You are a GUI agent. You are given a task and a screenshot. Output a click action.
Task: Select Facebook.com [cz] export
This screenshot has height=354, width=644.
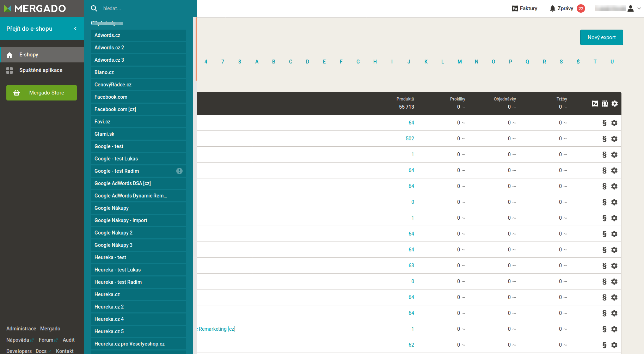point(139,109)
